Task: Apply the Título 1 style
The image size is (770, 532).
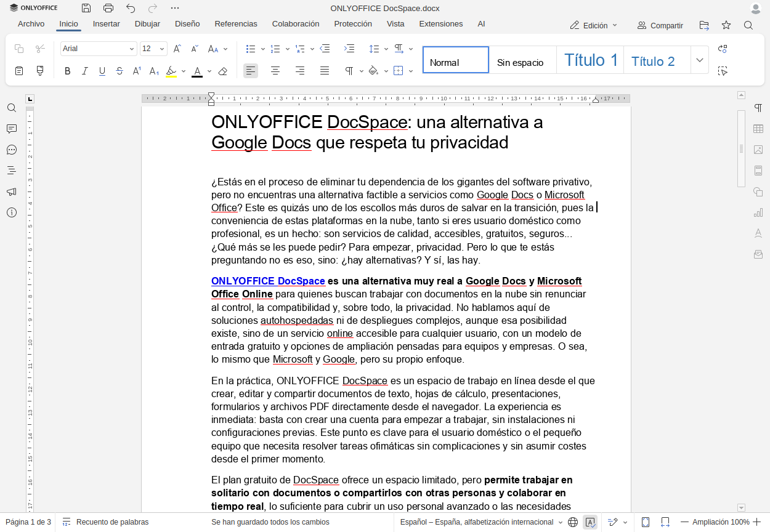Action: 590,60
